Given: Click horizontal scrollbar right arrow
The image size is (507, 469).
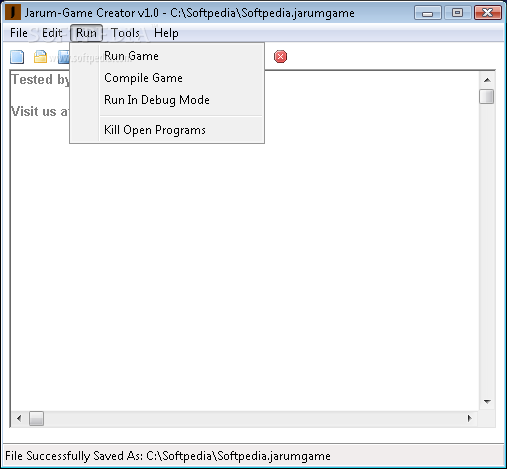Looking at the screenshot, I should [470, 418].
